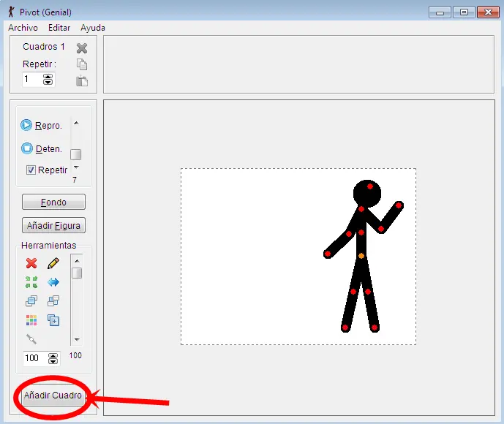Flip figure with blue arrows tool
The image size is (504, 424).
[x=53, y=282]
